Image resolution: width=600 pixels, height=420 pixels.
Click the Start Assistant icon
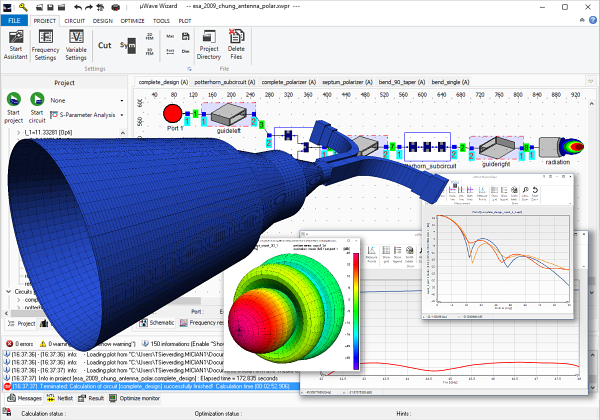(x=17, y=47)
